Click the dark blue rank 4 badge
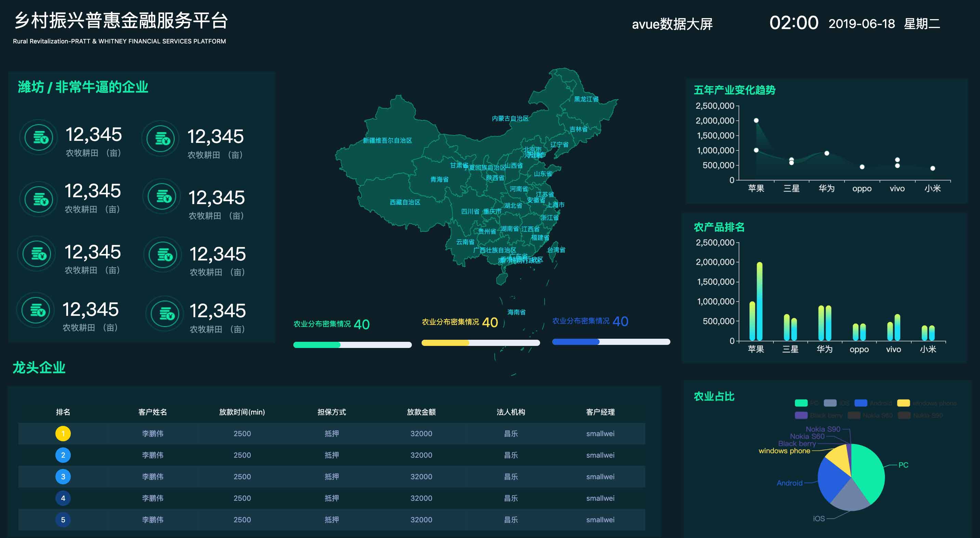980x538 pixels. (x=63, y=498)
